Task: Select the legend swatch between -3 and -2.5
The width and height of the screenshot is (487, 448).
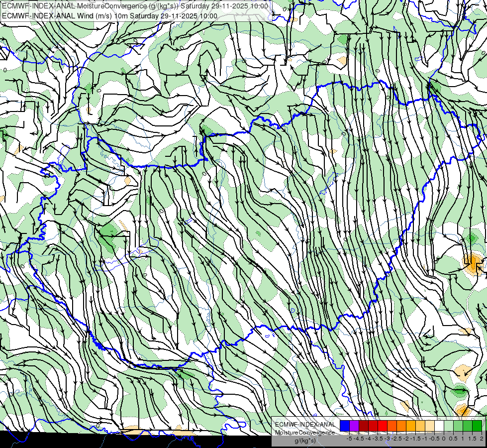Action: tap(392, 426)
